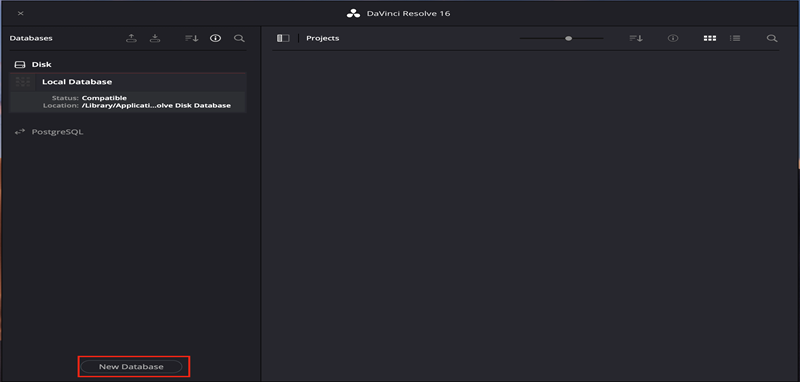The height and width of the screenshot is (382, 800).
Task: Close the DaVinci Resolve project manager
Action: [20, 13]
